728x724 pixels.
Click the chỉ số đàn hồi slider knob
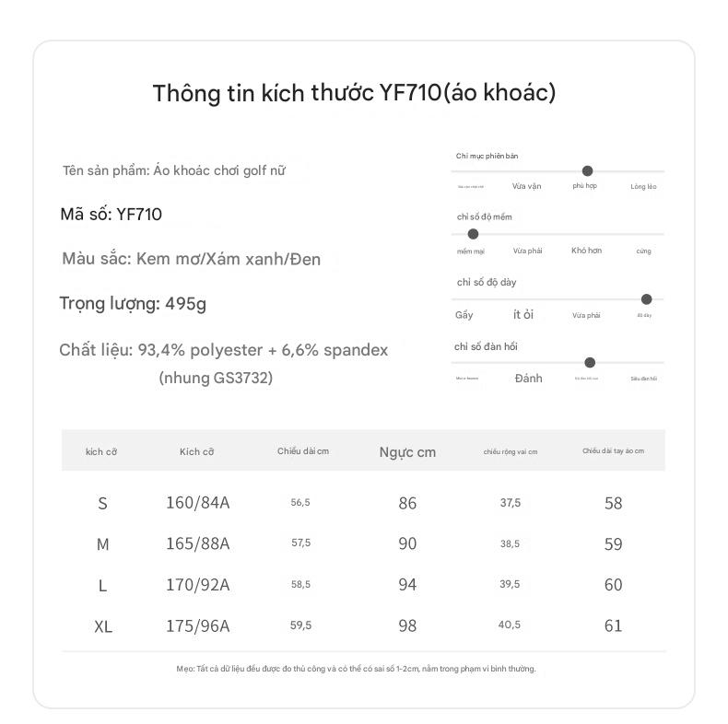click(590, 363)
